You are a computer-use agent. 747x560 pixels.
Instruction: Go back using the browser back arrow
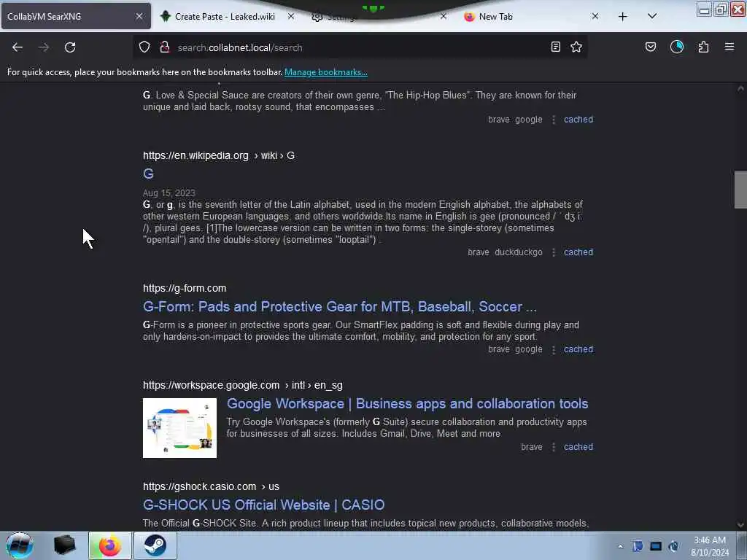[x=18, y=47]
